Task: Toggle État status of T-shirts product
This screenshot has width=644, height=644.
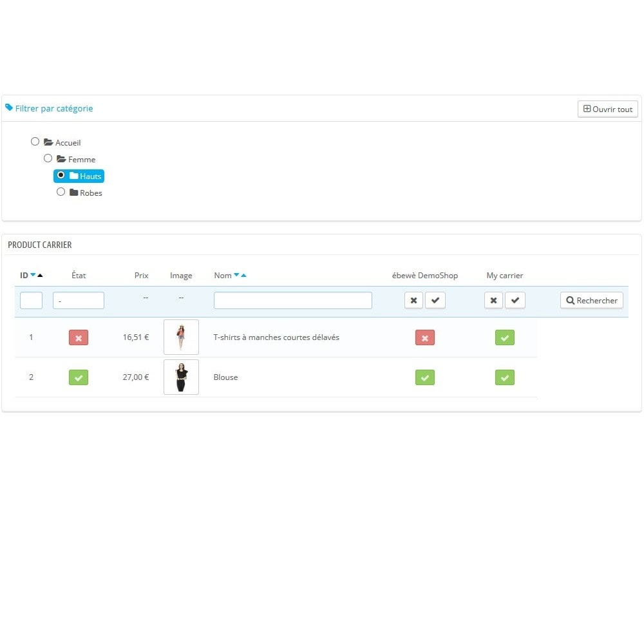Action: [x=79, y=337]
